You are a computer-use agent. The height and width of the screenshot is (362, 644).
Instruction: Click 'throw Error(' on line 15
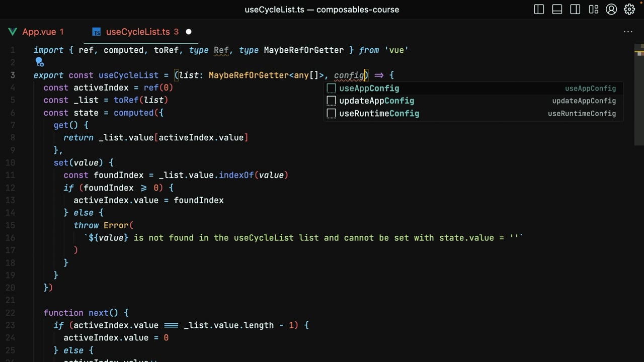coord(104,225)
